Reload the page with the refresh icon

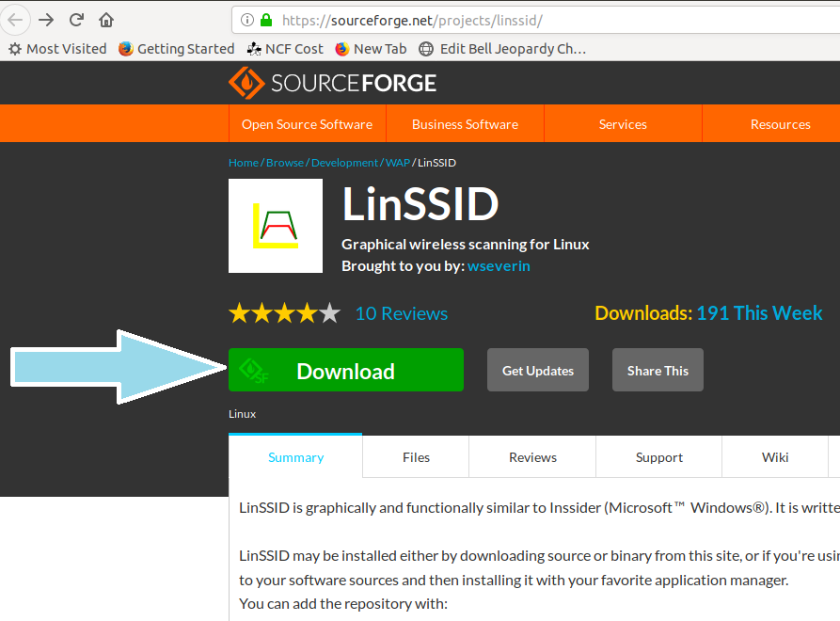click(x=76, y=21)
